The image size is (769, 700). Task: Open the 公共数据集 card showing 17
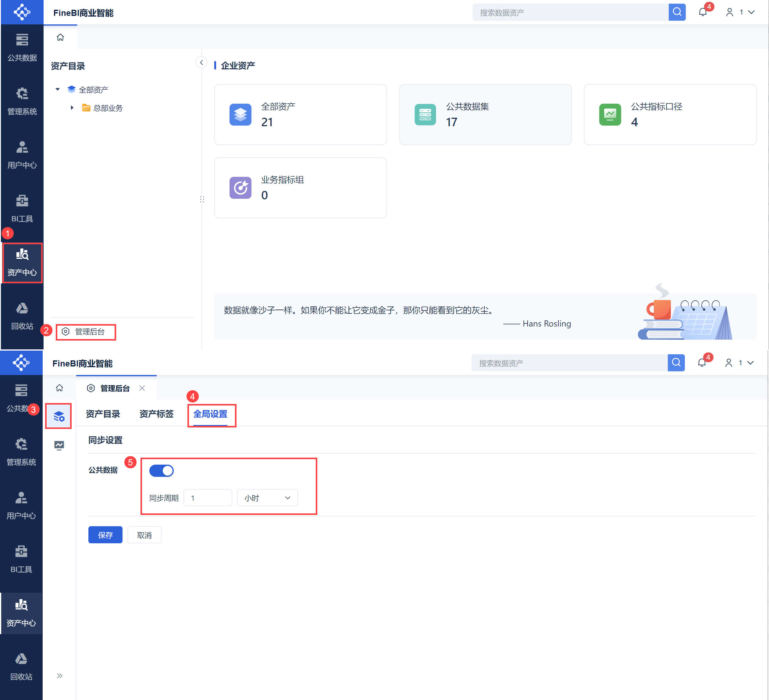click(x=485, y=114)
